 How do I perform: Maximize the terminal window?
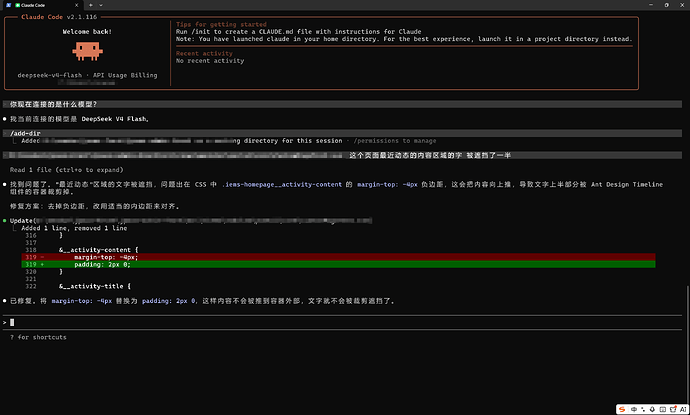pos(666,5)
